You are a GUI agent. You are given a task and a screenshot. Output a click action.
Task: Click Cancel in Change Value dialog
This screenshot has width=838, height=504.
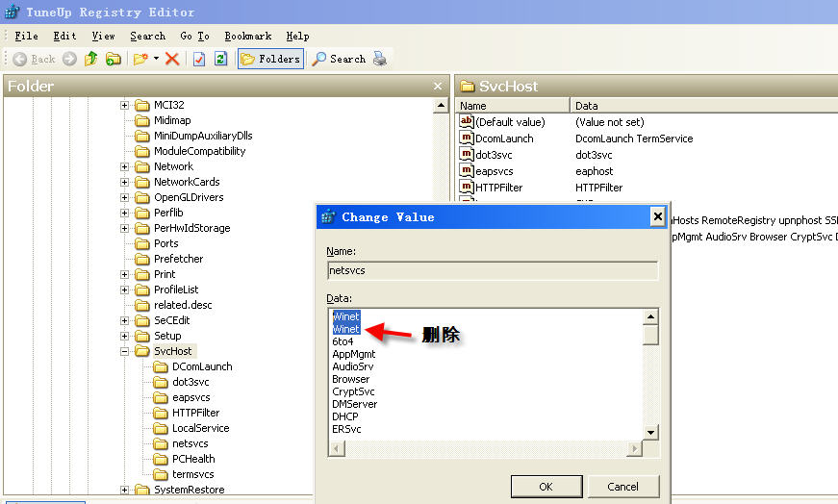pyautogui.click(x=623, y=487)
